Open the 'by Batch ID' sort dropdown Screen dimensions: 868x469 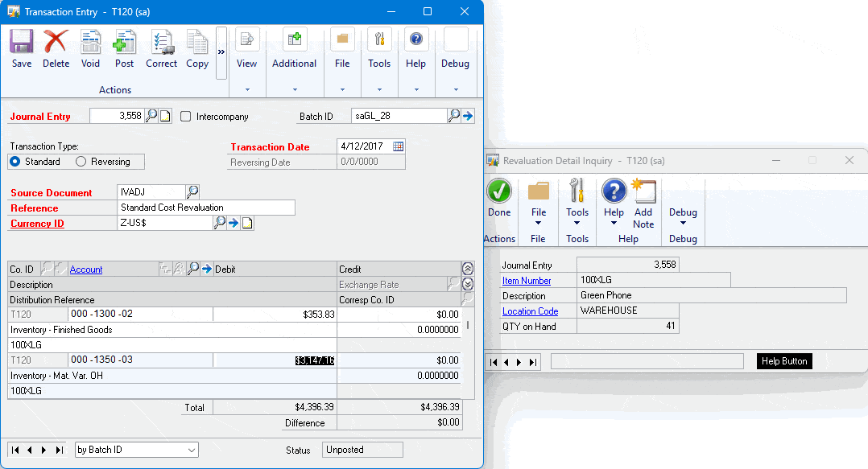pos(136,450)
